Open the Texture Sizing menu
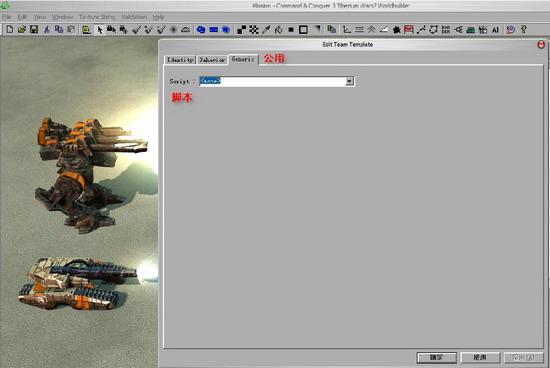This screenshot has width=550, height=368. (x=97, y=17)
